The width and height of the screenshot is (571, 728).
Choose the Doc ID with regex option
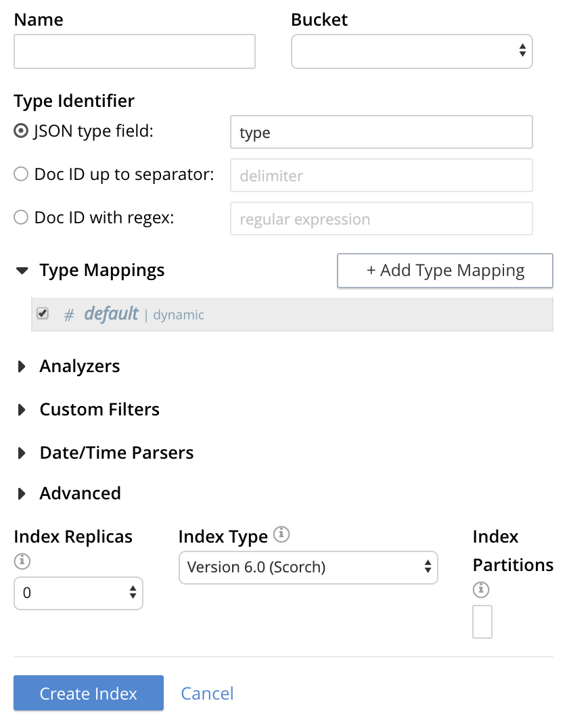pos(22,218)
